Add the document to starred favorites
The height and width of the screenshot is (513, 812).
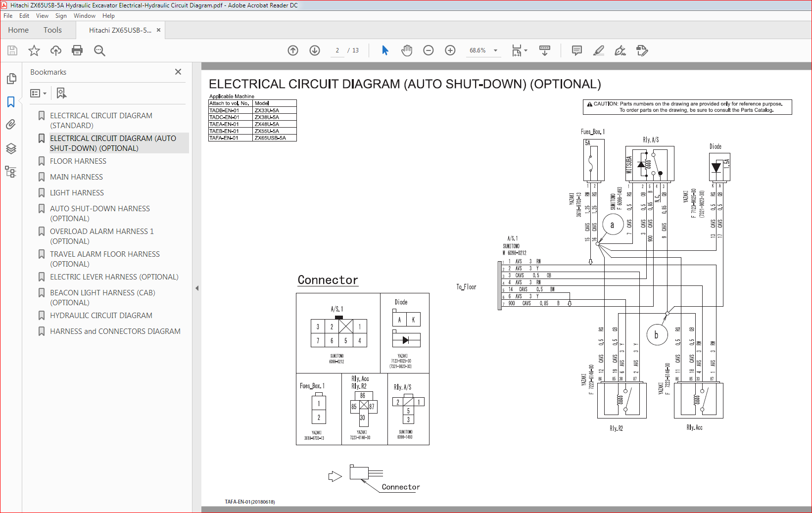pyautogui.click(x=34, y=50)
